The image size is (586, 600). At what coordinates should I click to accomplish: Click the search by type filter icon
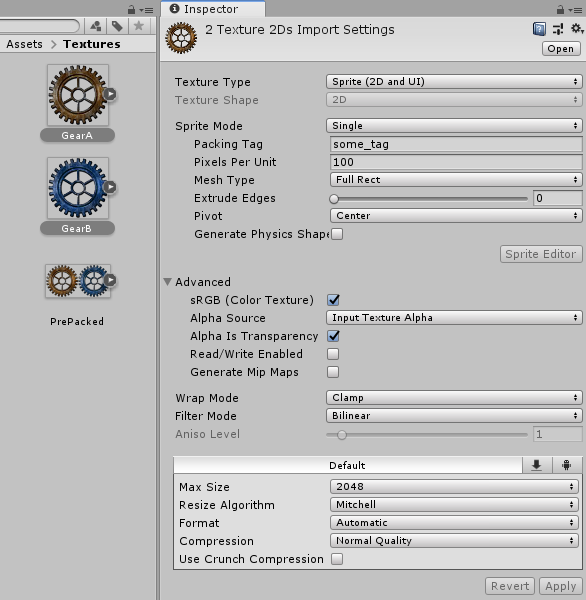96,26
